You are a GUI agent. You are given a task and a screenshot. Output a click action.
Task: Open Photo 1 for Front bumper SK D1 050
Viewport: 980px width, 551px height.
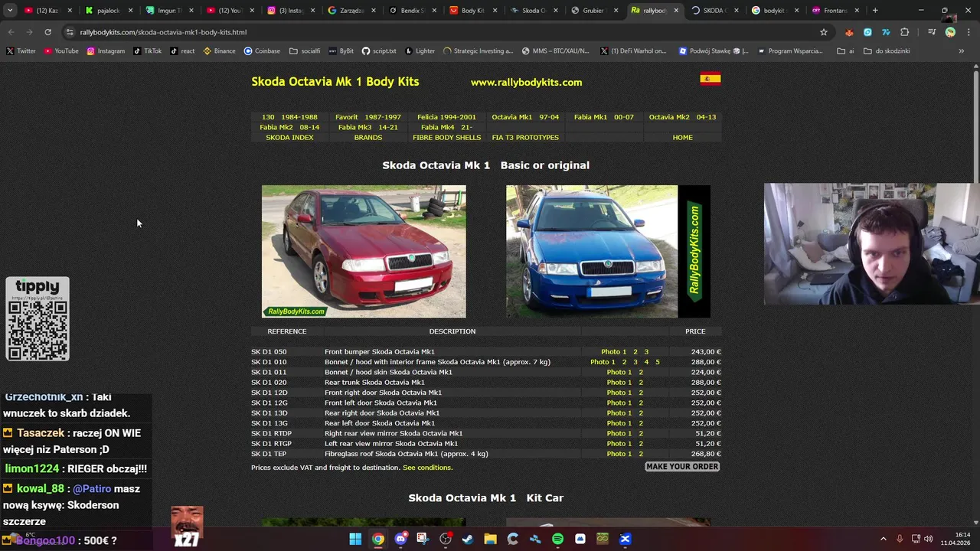(x=613, y=352)
